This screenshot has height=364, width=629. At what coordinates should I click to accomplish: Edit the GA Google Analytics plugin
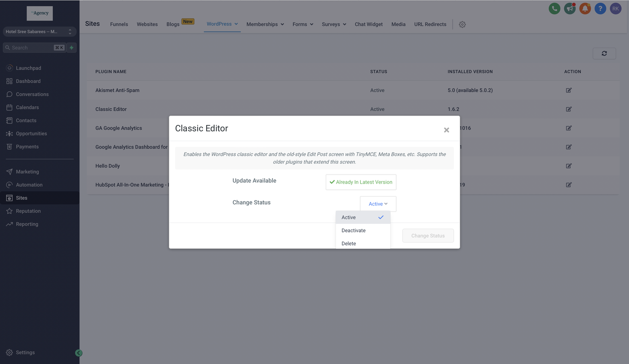pyautogui.click(x=569, y=128)
